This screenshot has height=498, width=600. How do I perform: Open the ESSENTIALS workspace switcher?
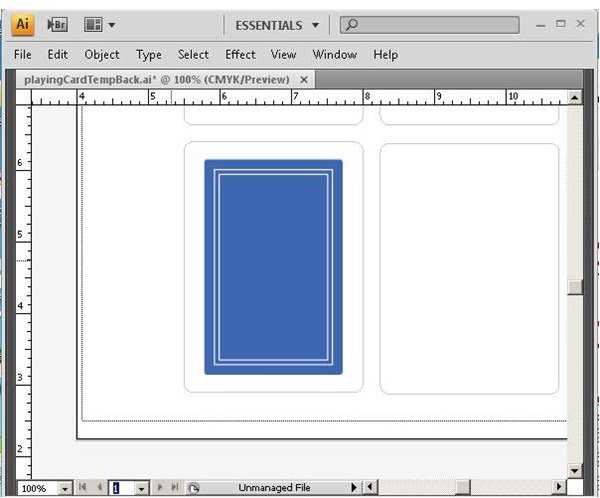(277, 26)
